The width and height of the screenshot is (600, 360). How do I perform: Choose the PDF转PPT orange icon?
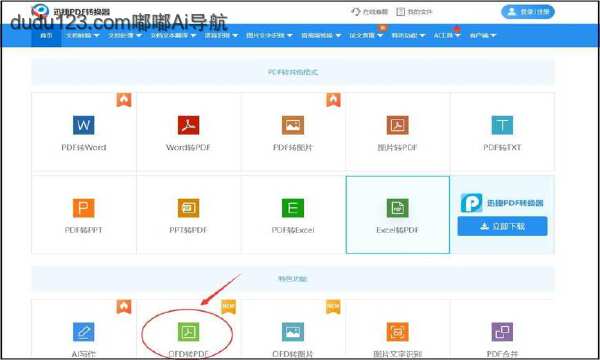tap(83, 208)
